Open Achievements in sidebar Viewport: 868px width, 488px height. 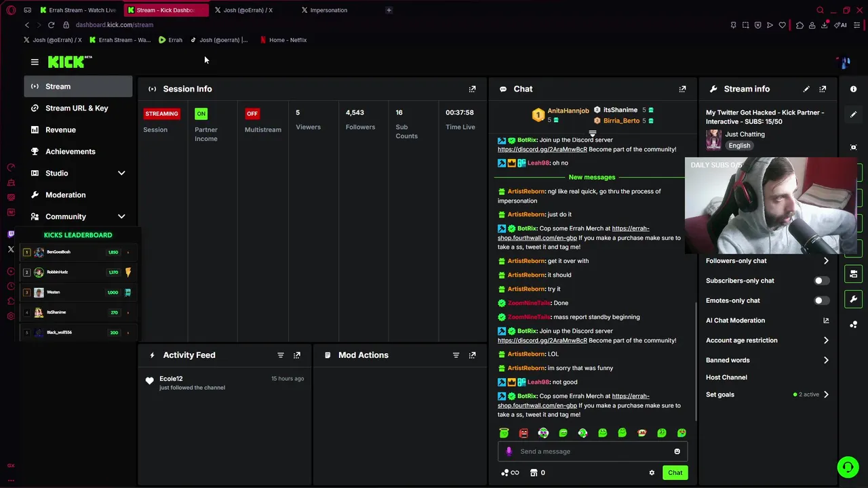(78, 152)
